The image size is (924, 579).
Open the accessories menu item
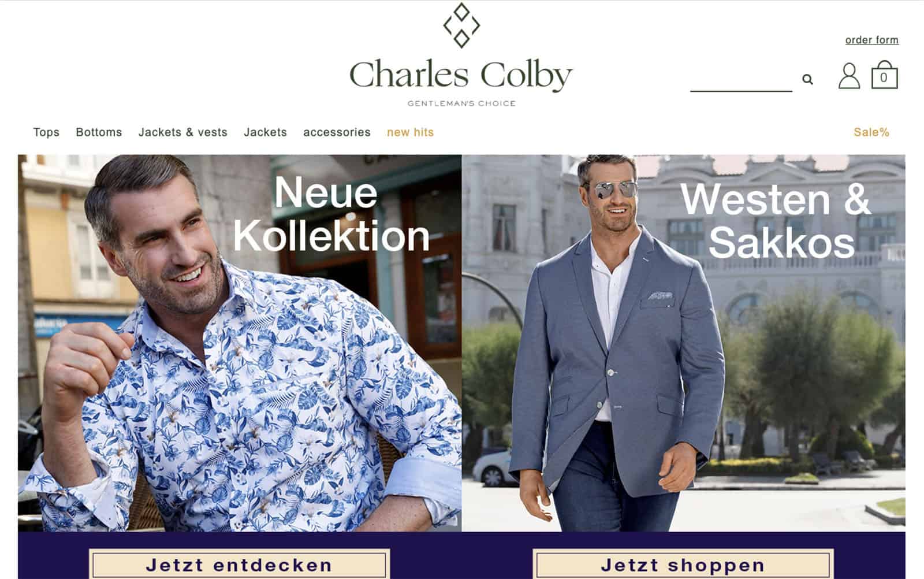click(337, 132)
